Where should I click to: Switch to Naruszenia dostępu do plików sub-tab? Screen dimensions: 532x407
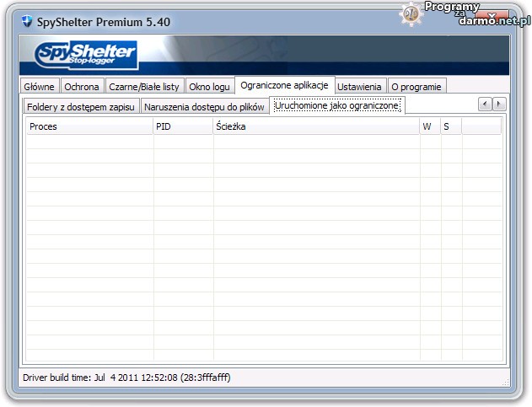click(x=204, y=108)
